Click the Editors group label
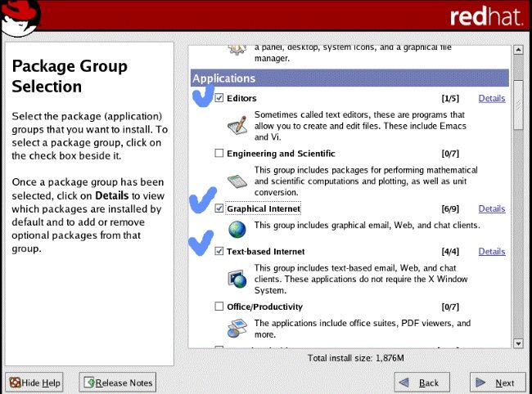 pyautogui.click(x=241, y=98)
